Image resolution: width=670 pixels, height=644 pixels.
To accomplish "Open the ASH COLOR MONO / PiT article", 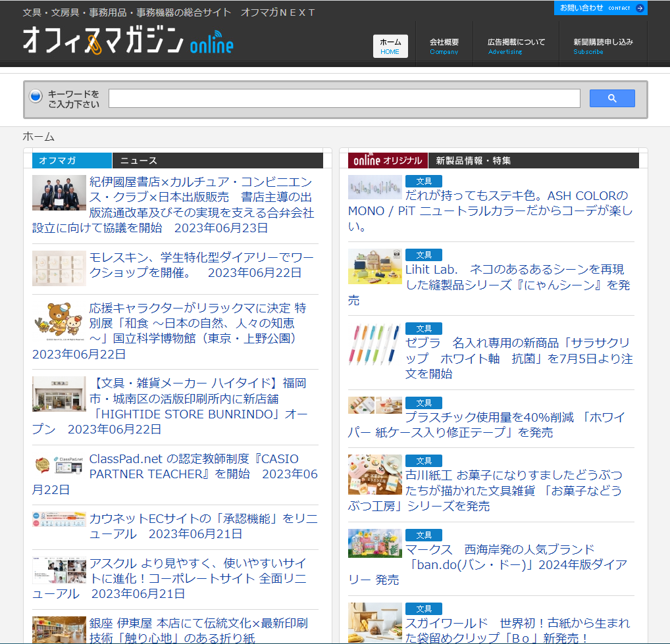I will point(490,211).
